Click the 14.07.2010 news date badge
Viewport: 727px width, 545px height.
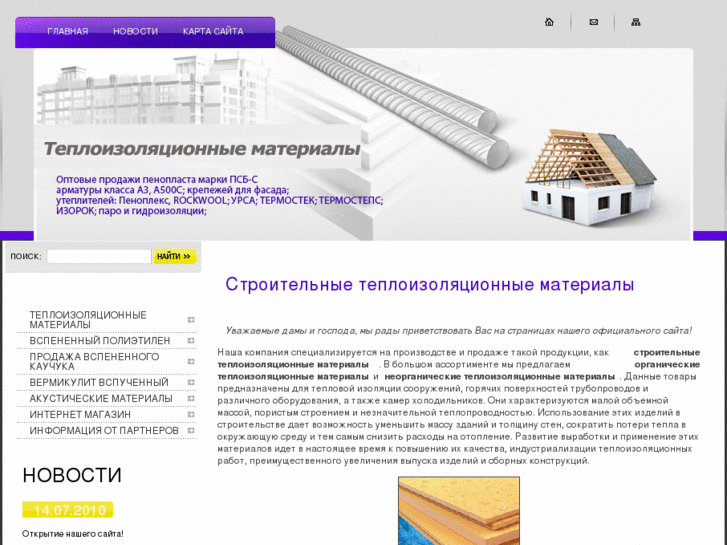pos(68,510)
